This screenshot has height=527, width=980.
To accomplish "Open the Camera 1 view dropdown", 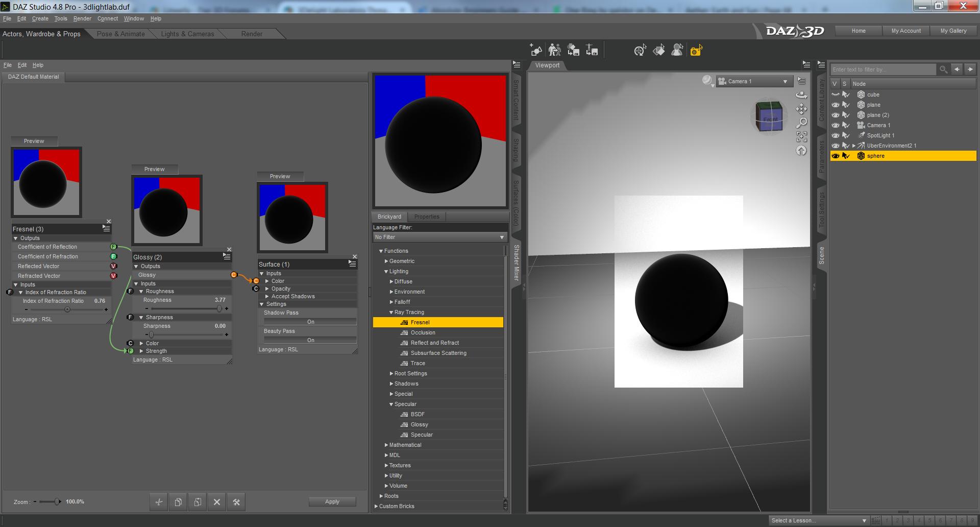I will (754, 82).
